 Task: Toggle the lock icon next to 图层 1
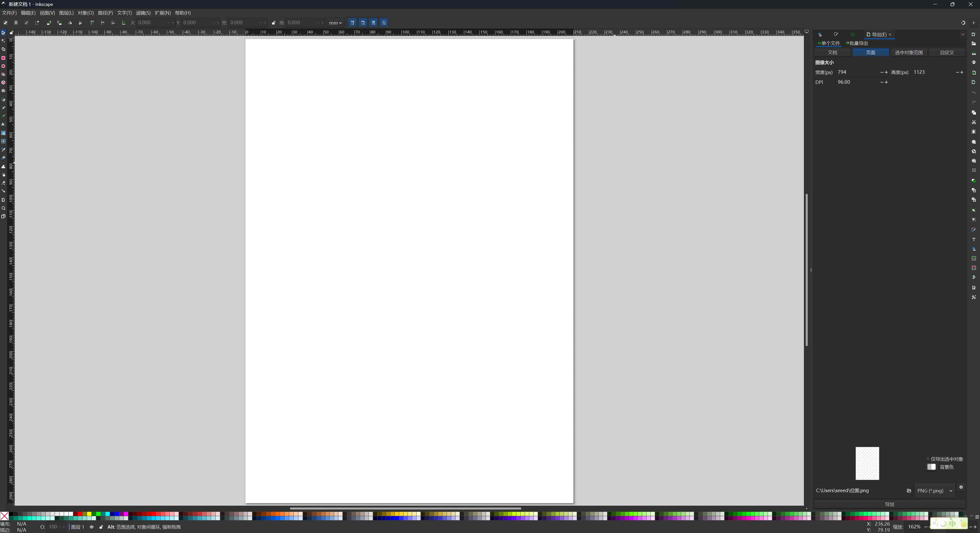pos(101,527)
